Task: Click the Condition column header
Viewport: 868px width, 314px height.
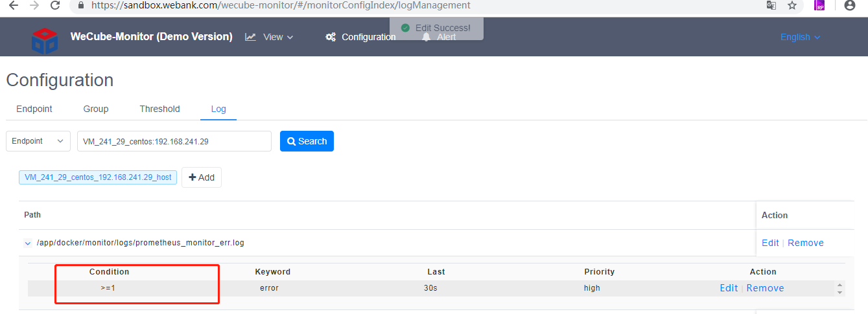Action: click(x=110, y=272)
